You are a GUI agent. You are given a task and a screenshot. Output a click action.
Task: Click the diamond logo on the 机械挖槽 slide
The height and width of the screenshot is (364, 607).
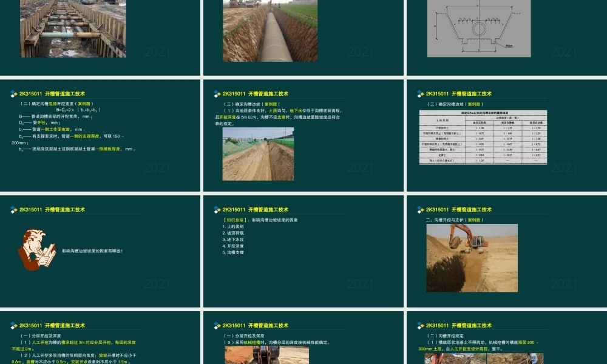coord(217,326)
